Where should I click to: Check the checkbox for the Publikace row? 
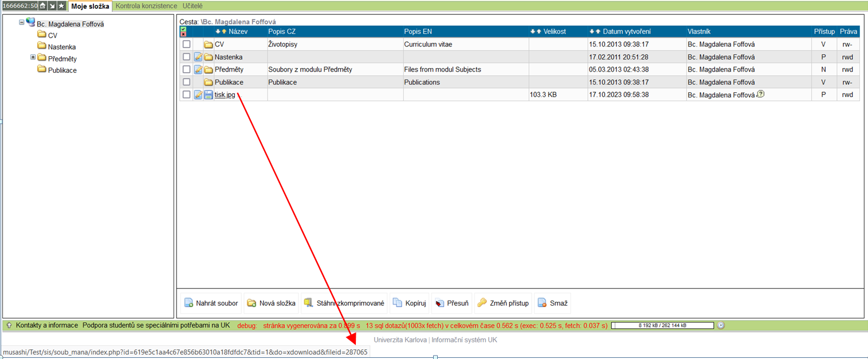click(x=186, y=82)
